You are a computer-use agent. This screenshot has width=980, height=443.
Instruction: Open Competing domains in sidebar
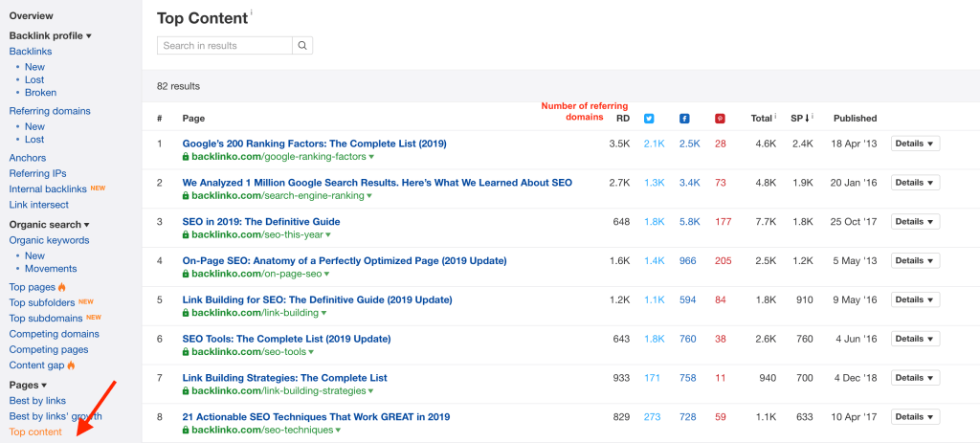55,334
